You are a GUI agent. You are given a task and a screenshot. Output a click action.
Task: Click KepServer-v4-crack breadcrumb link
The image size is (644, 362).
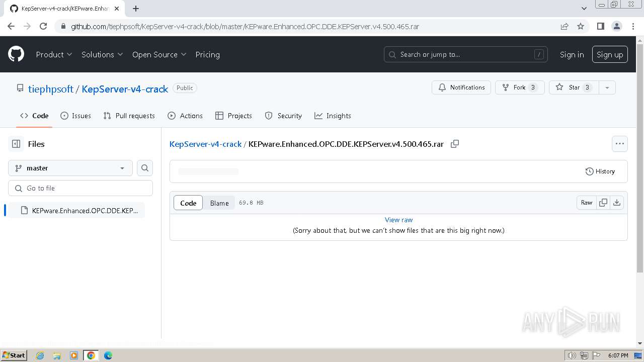coord(206,144)
